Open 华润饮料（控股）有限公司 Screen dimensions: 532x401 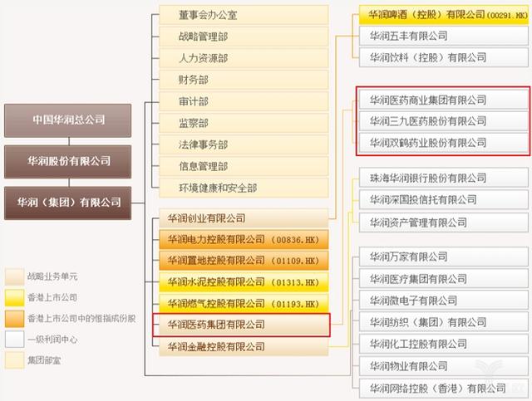click(x=444, y=57)
